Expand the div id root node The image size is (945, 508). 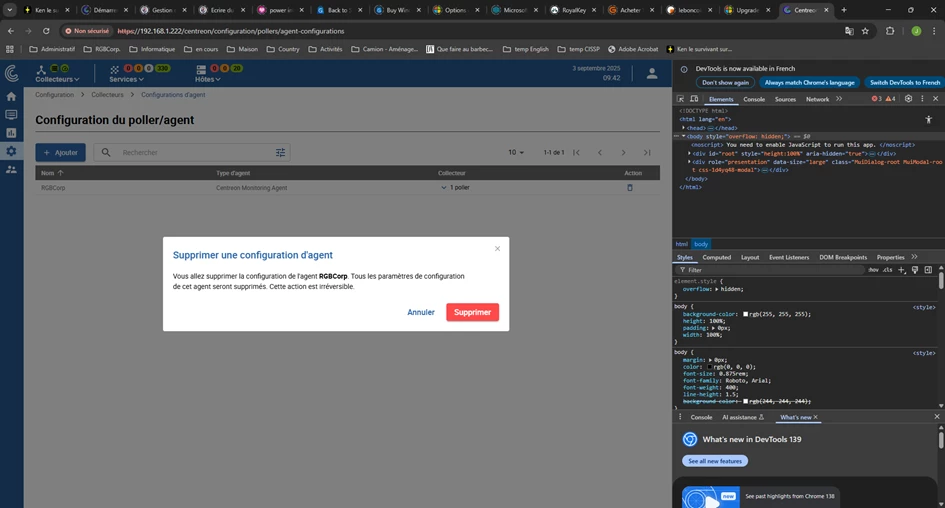689,154
